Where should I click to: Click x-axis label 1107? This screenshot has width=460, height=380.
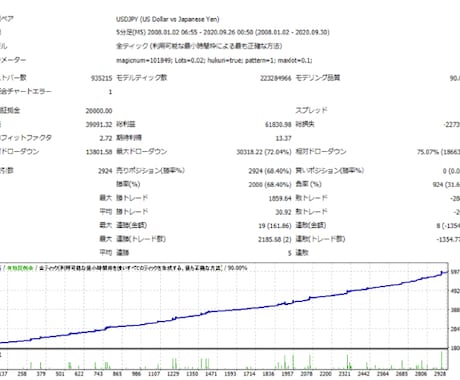(154, 374)
